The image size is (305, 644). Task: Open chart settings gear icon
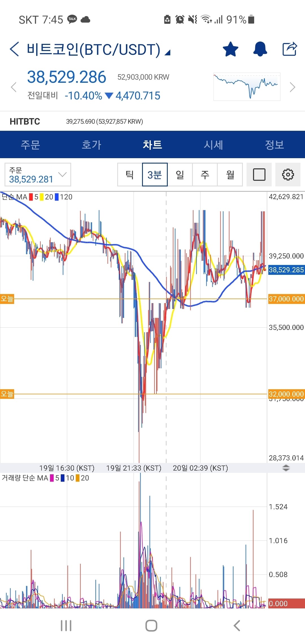pos(287,175)
